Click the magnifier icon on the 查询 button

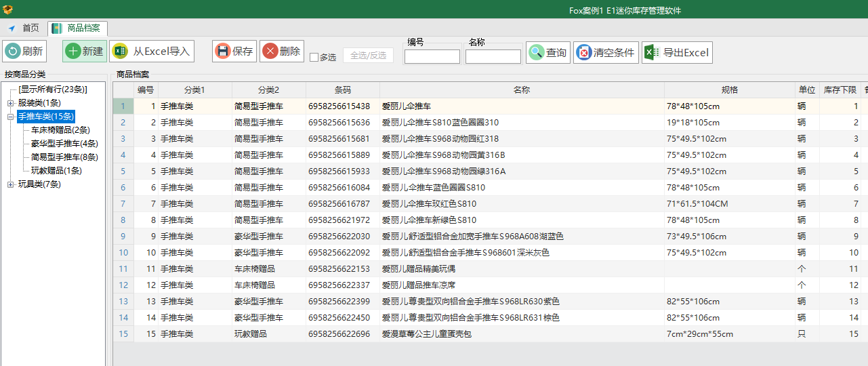537,52
